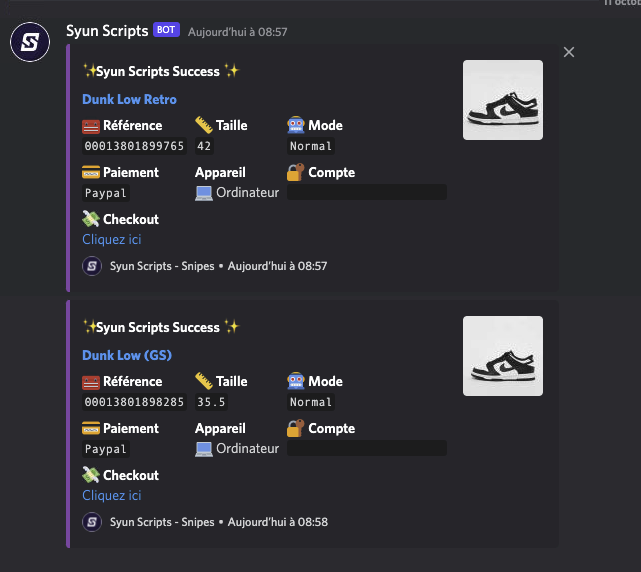Click Cliquez ici under Dunk Low Retro checkout

pos(112,239)
